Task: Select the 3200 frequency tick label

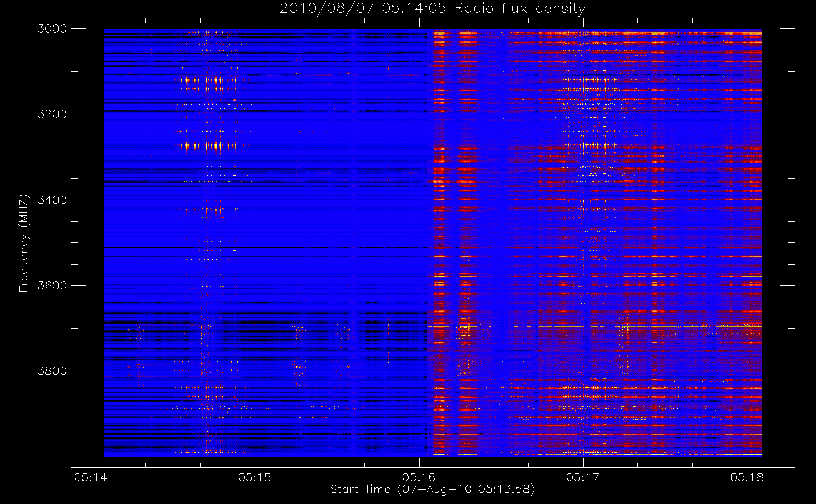Action: coord(52,114)
